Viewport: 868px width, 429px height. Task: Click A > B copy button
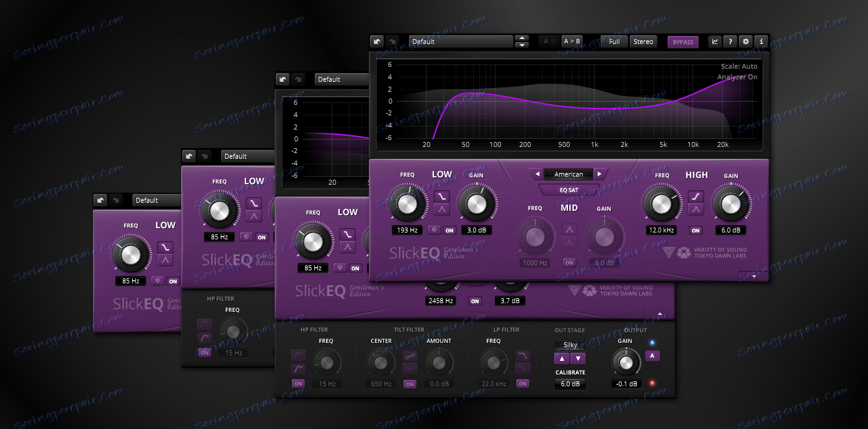pos(572,42)
